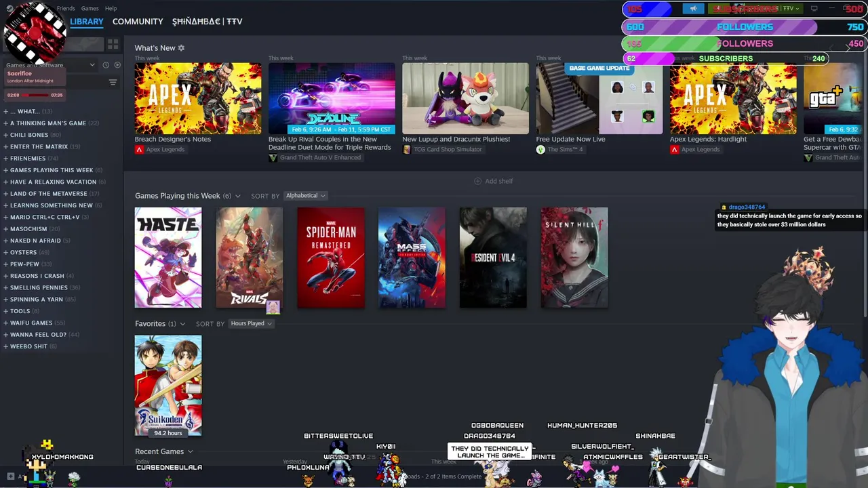Select the Silent Hill f cover
868x488 pixels.
pos(574,258)
